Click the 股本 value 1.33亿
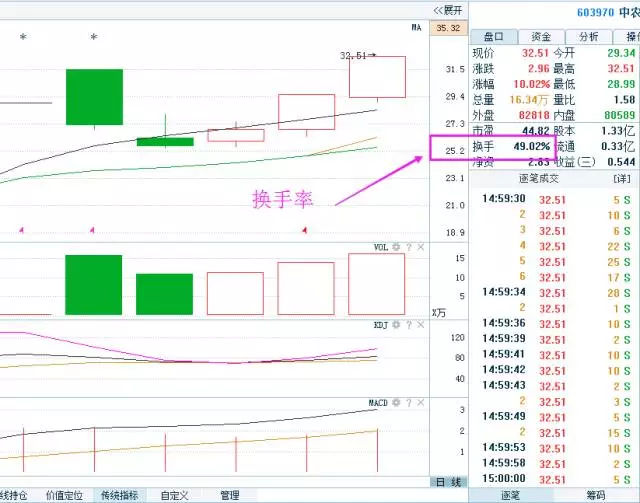The width and height of the screenshot is (640, 503). 618,131
